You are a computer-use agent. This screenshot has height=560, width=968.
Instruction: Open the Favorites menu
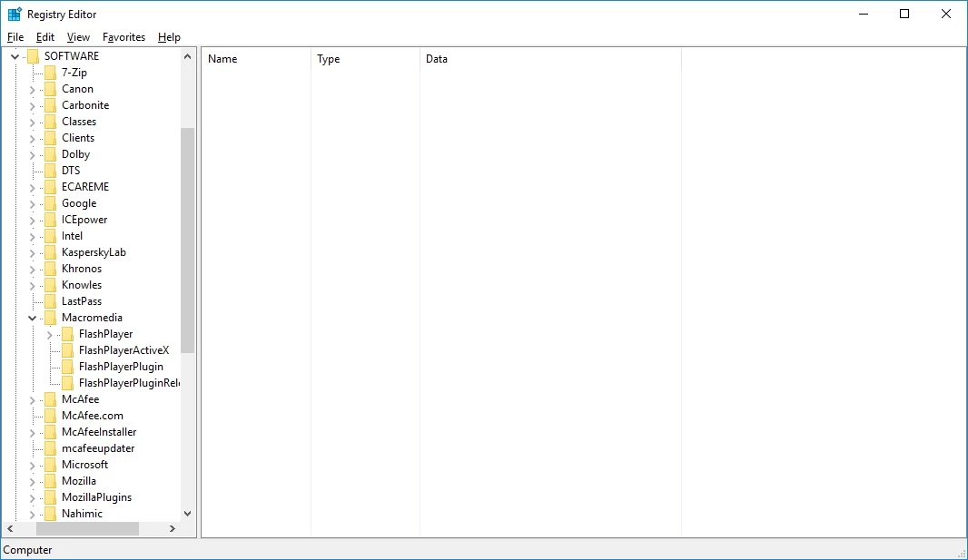123,37
